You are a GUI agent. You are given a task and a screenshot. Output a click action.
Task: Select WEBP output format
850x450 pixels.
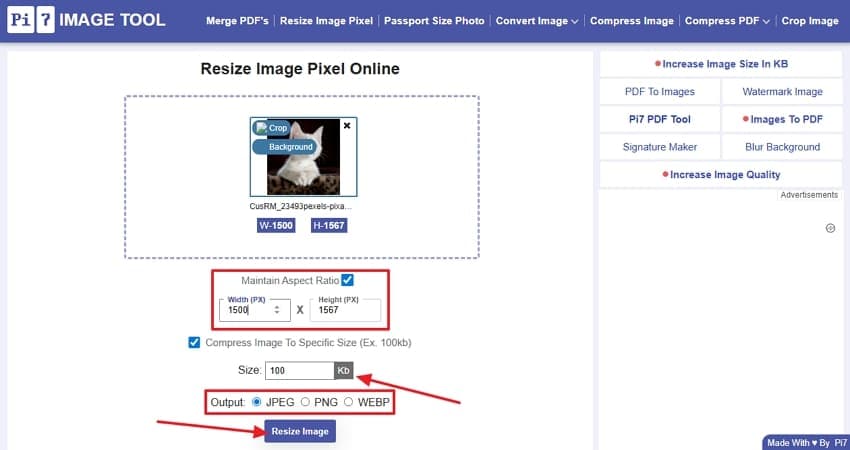pyautogui.click(x=349, y=402)
